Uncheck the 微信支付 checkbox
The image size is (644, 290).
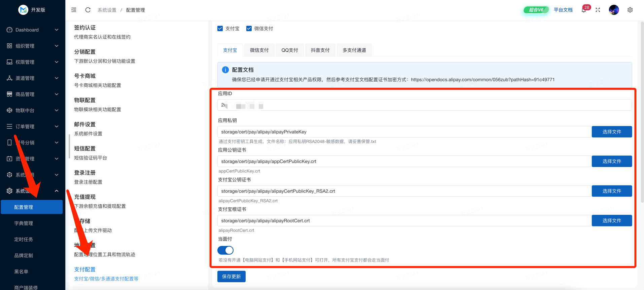pos(249,29)
